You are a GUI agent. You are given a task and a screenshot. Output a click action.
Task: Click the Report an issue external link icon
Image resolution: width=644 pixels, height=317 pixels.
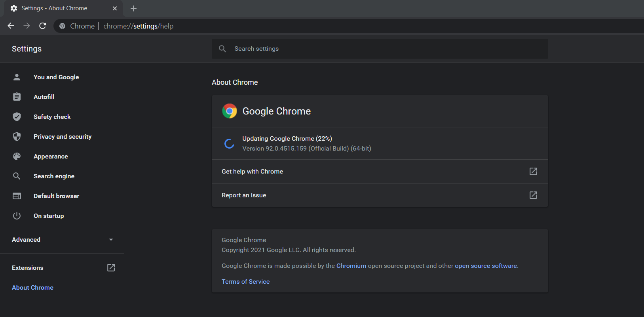point(533,195)
